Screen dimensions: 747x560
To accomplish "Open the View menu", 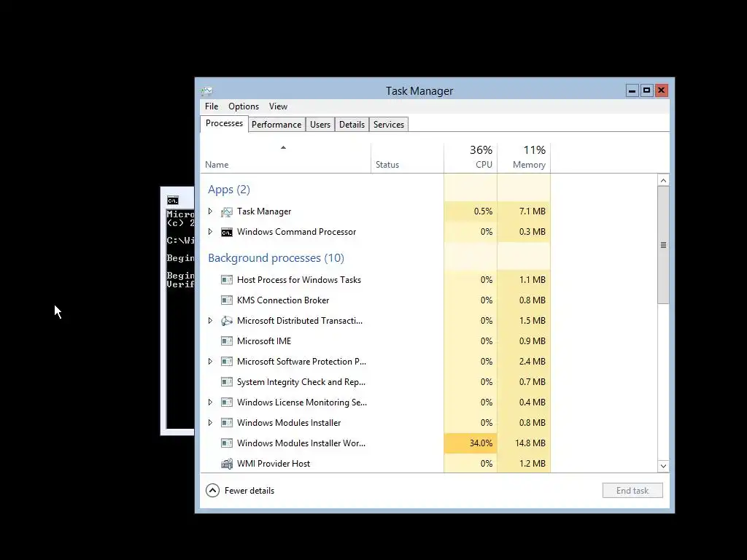I will pos(278,106).
